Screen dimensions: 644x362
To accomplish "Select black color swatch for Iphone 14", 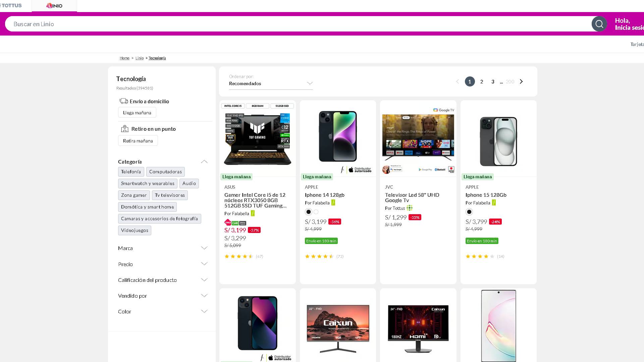I will point(309,212).
